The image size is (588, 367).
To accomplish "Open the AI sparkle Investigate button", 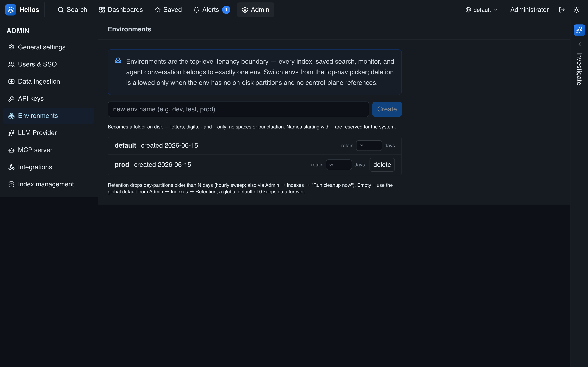I will 579,30.
